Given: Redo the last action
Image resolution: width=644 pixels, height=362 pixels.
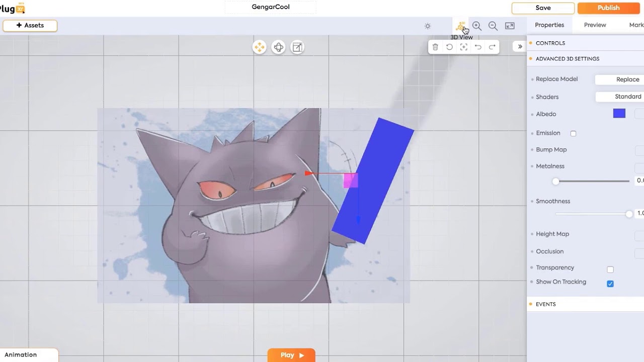Looking at the screenshot, I should point(492,47).
